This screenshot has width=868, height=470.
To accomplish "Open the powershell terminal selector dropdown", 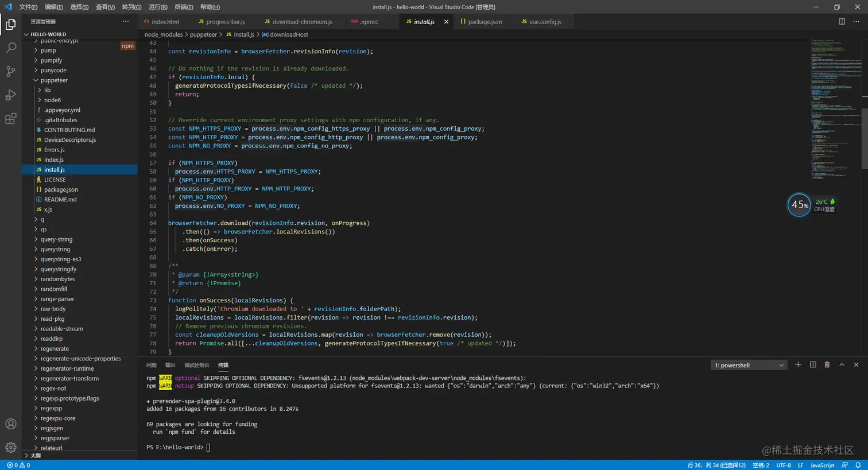I will point(749,366).
